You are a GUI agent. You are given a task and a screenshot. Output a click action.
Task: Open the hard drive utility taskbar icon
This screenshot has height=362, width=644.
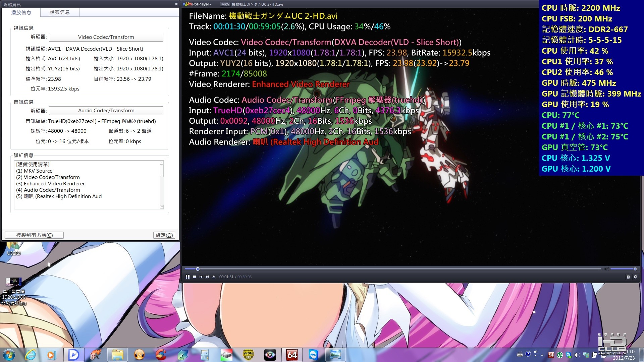226,355
